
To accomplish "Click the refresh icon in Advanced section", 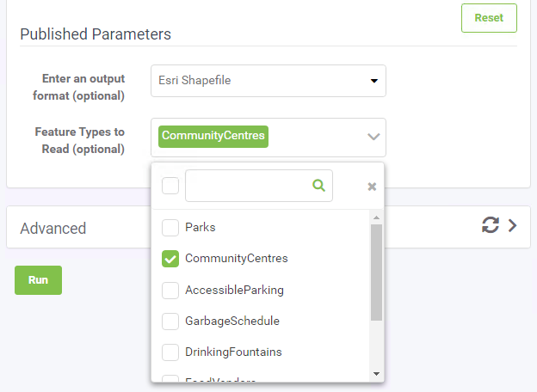I will pyautogui.click(x=491, y=226).
